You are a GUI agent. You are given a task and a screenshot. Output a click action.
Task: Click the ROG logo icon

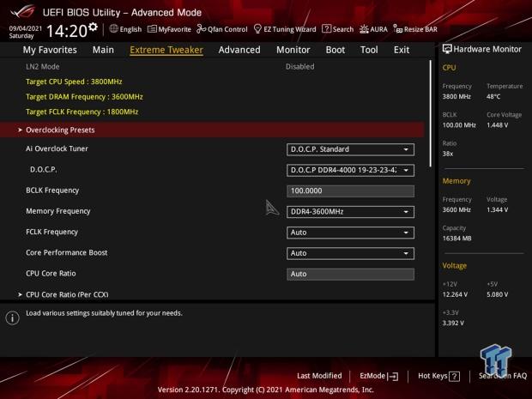pyautogui.click(x=22, y=12)
